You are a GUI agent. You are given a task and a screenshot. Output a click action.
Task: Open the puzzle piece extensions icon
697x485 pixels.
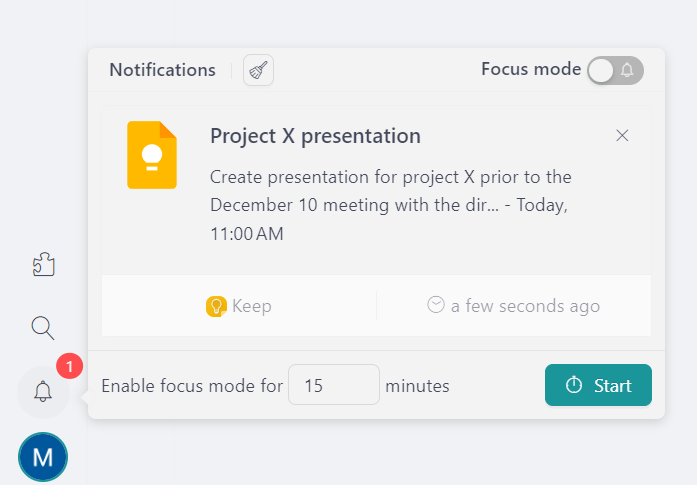[x=43, y=264]
